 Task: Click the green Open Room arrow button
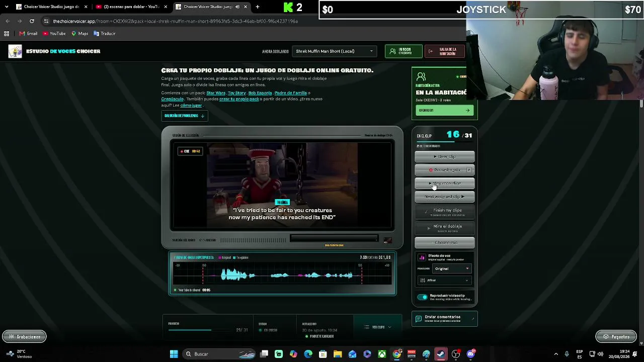point(444,111)
